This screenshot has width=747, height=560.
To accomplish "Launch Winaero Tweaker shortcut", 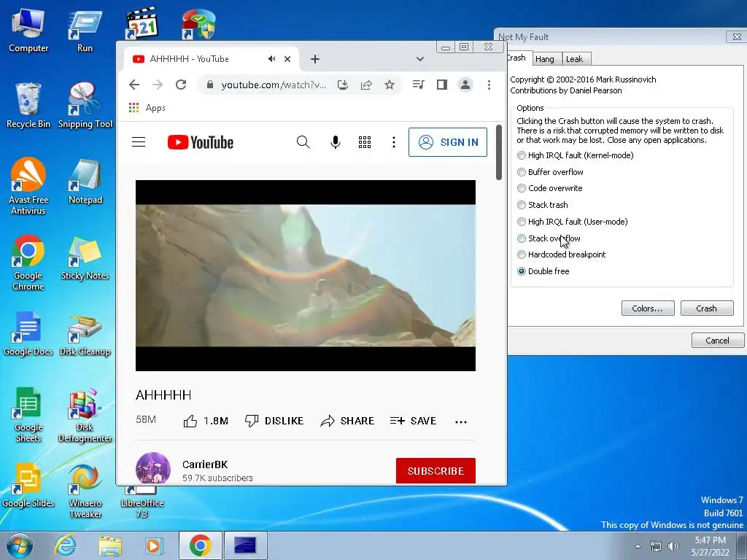I will 85,491.
